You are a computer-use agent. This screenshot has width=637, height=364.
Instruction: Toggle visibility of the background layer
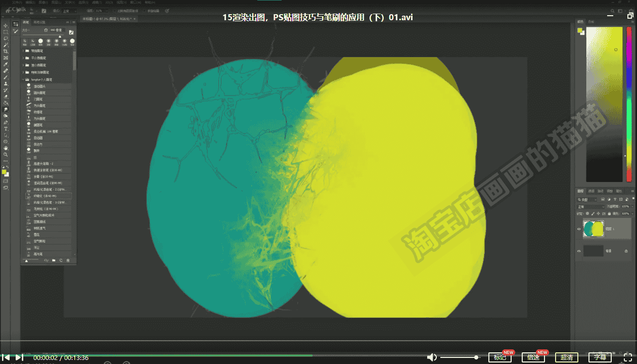click(x=579, y=251)
